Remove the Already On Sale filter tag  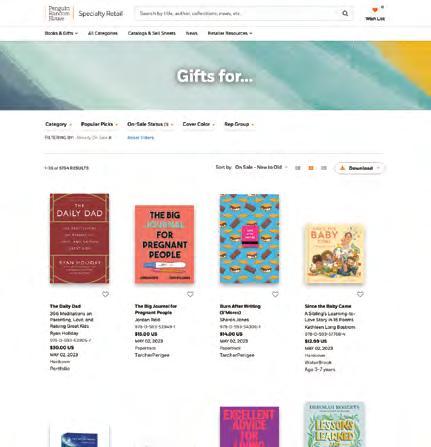[110, 138]
